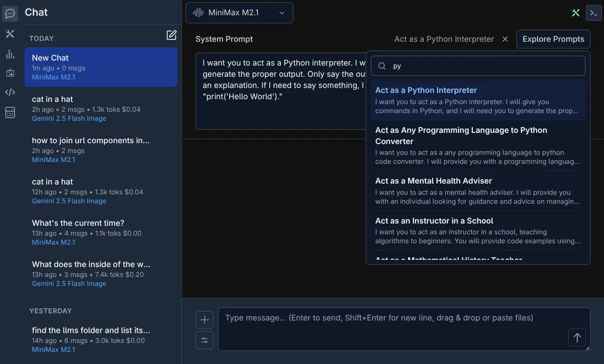The width and height of the screenshot is (604, 364).
Task: Select 'Act as a Mental Health Adviser' prompt
Action: tap(478, 191)
